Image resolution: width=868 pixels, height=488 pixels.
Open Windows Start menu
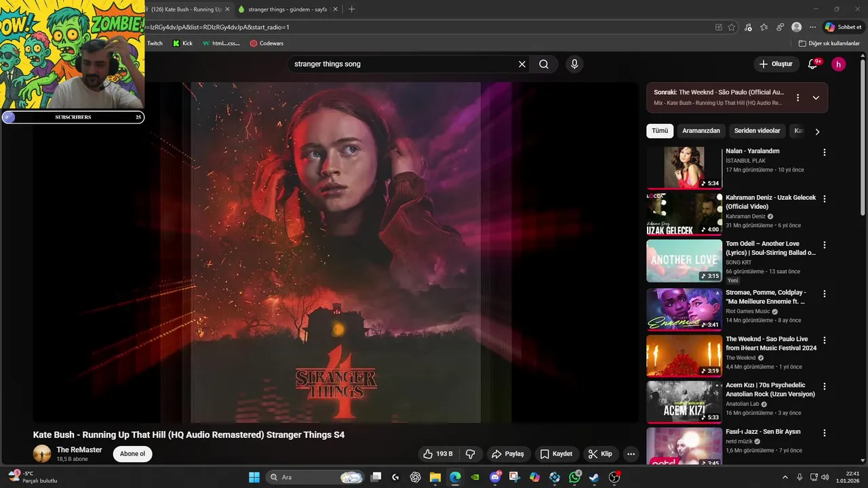254,477
